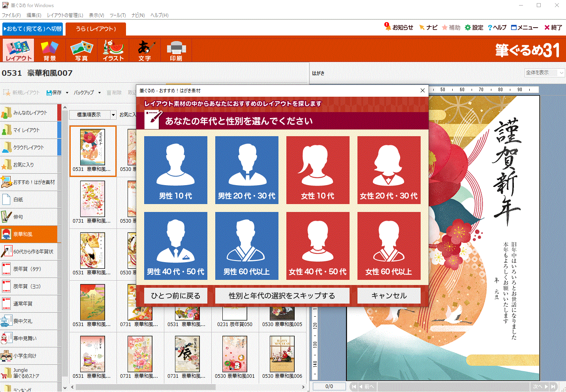Select thumbnail 0731 豪華和風 with 辰 calligraphy
566x392 pixels.
click(x=188, y=357)
